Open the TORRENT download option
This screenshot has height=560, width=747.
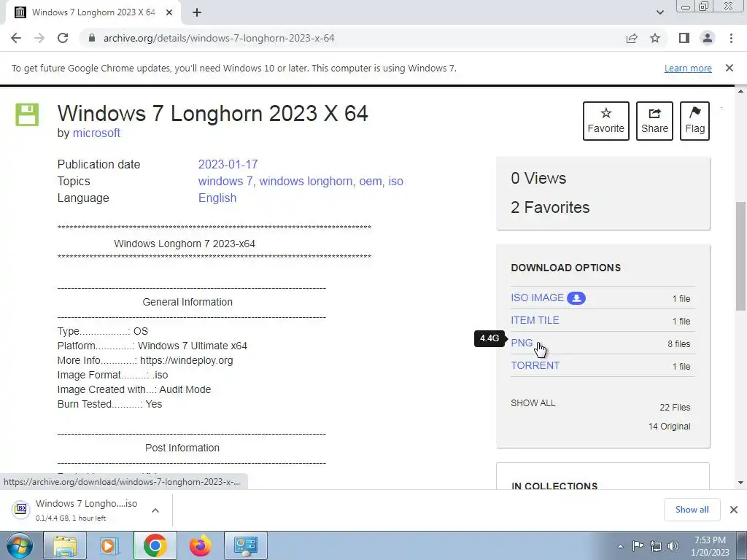pos(535,366)
